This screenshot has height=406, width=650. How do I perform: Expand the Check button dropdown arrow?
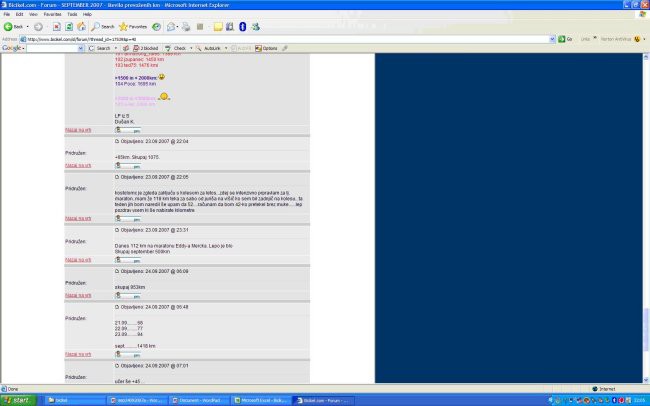click(x=191, y=48)
